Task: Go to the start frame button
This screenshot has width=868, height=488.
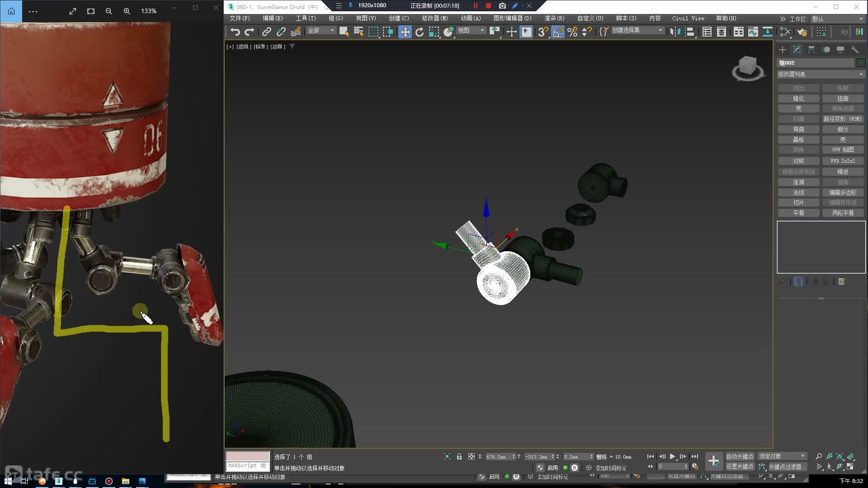Action: coord(650,456)
